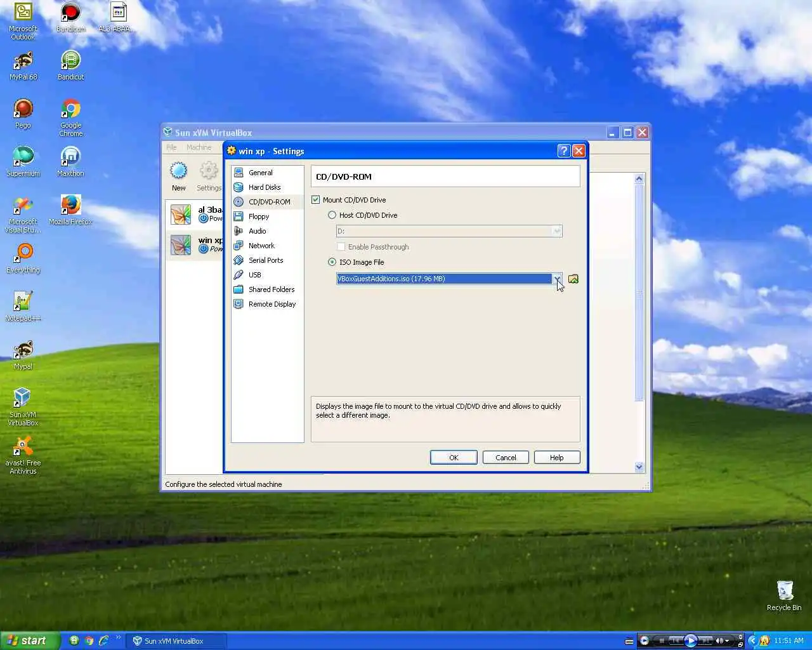Screen dimensions: 812x650
Task: Open Mozilla Firefox desktop icon
Action: pyautogui.click(x=70, y=211)
